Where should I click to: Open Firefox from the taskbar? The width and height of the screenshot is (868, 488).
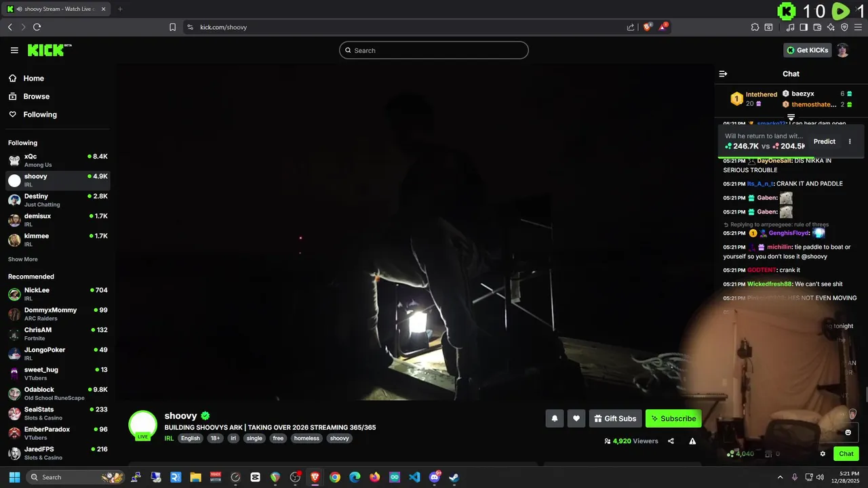pyautogui.click(x=374, y=477)
